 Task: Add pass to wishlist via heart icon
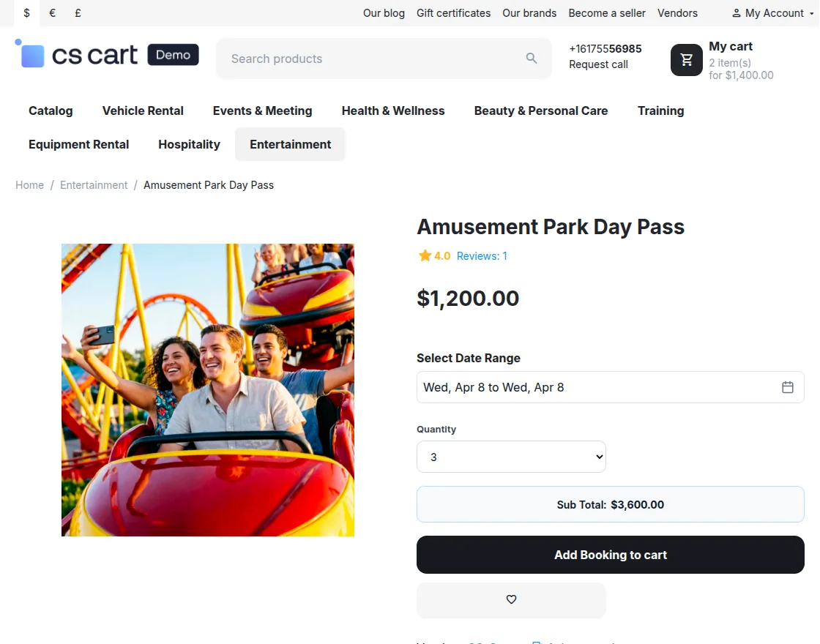[511, 599]
